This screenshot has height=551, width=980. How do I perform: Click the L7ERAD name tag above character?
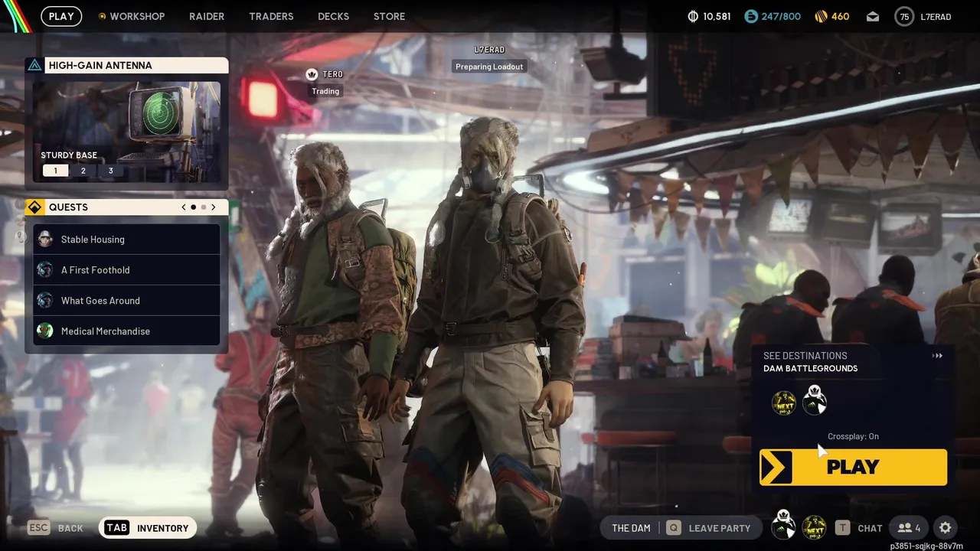coord(489,50)
